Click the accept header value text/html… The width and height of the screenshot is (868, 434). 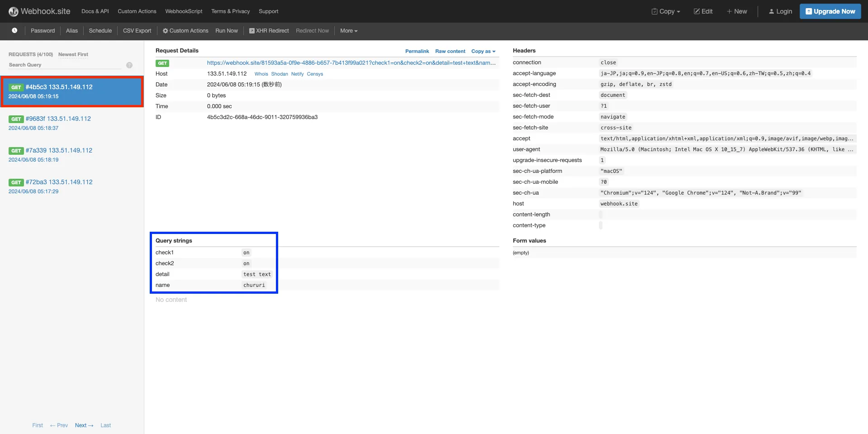[x=727, y=138]
